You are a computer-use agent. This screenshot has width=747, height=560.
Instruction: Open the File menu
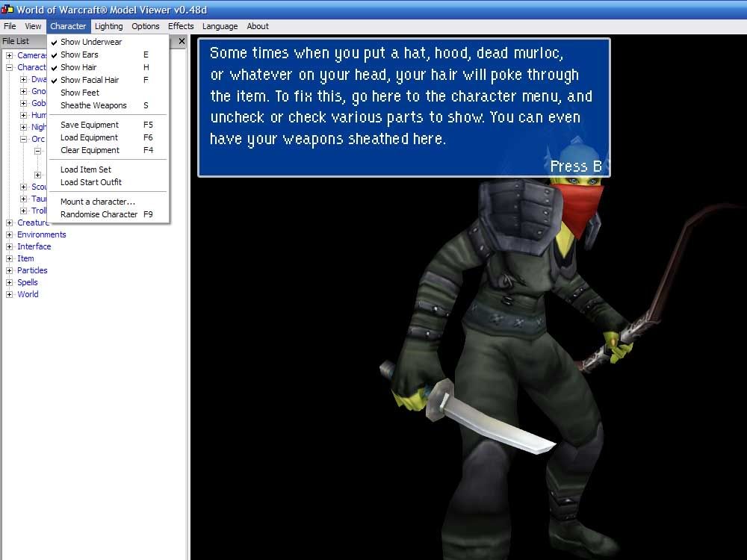[10, 26]
